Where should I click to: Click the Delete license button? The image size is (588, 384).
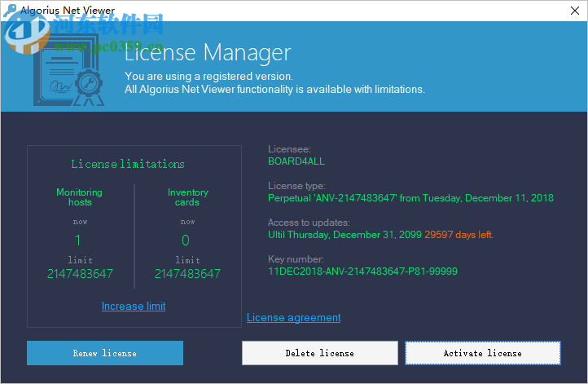click(320, 353)
